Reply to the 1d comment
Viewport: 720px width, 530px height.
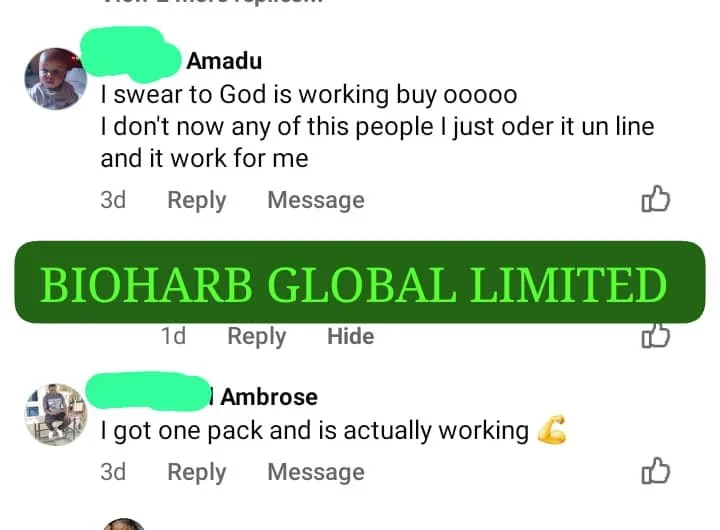tap(257, 336)
